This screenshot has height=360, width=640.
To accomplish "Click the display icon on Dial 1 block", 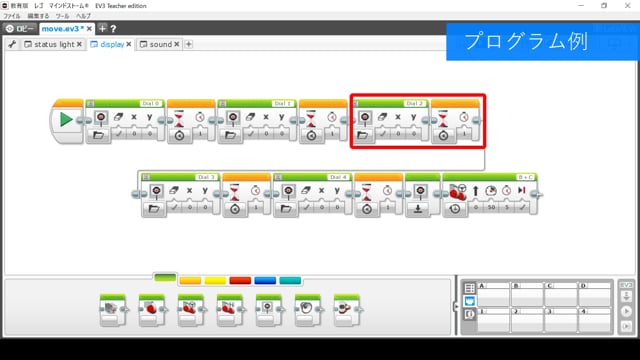I will [233, 118].
